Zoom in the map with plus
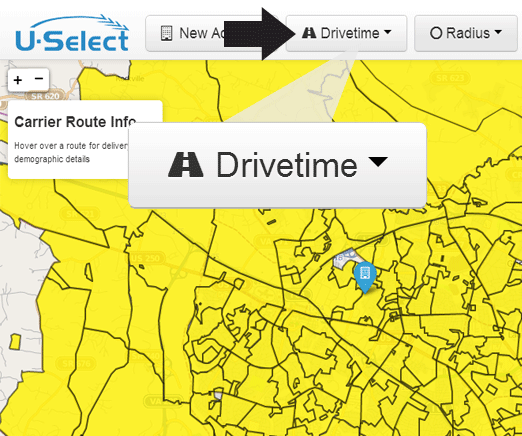The image size is (522, 436). coord(18,80)
